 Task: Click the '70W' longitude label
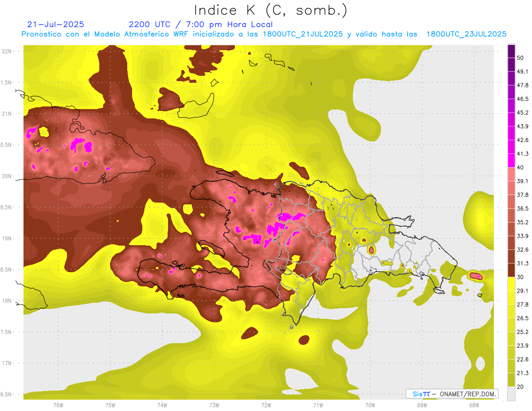click(370, 405)
